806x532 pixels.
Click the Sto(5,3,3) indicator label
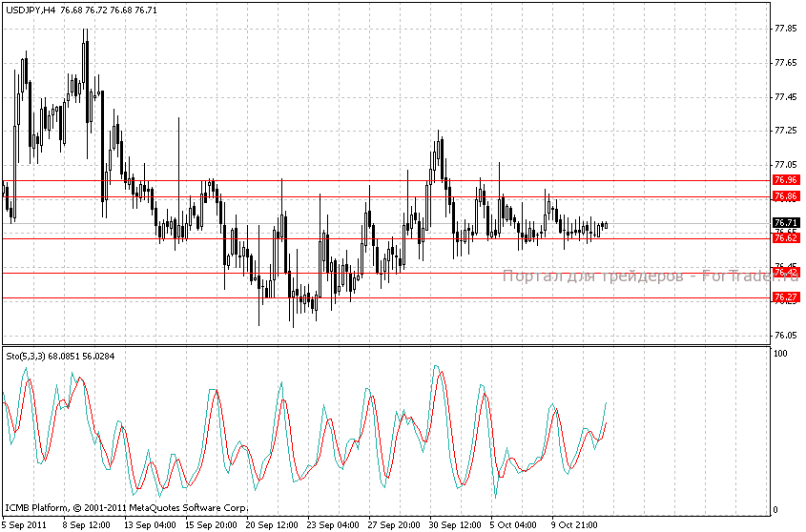coord(26,357)
